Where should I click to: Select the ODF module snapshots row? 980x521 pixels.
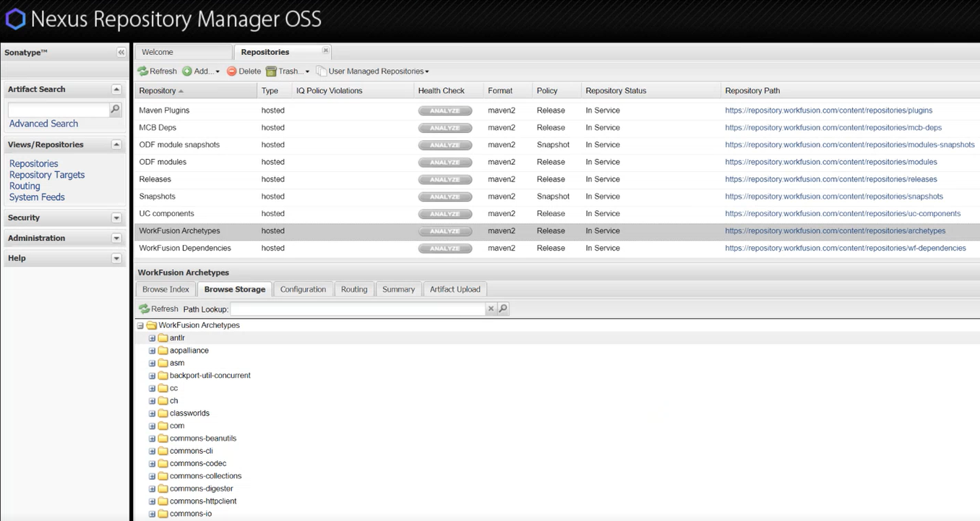pyautogui.click(x=556, y=145)
